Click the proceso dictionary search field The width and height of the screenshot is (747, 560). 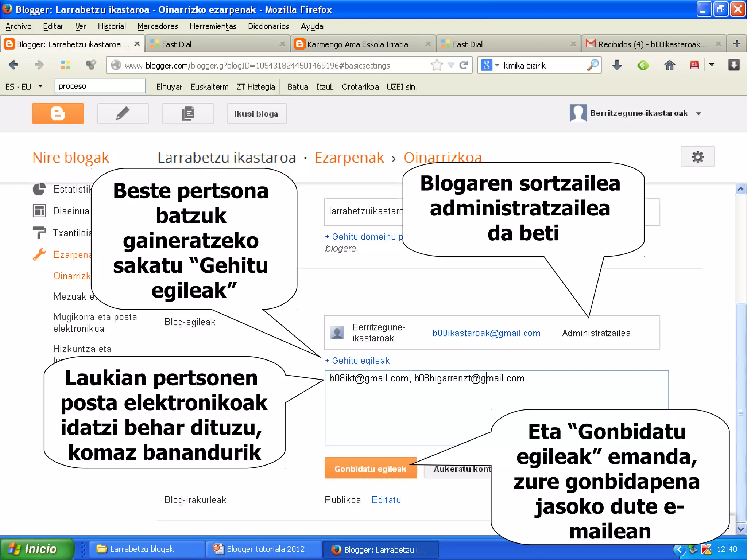[x=100, y=86]
